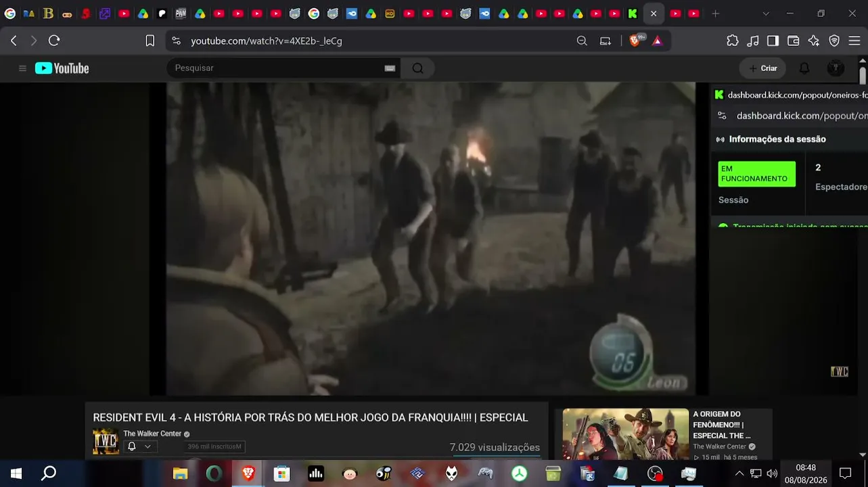The image size is (868, 487).
Task: Open the 'A ORIGEM DO FENÔMENO' video thumbnail
Action: tap(625, 434)
